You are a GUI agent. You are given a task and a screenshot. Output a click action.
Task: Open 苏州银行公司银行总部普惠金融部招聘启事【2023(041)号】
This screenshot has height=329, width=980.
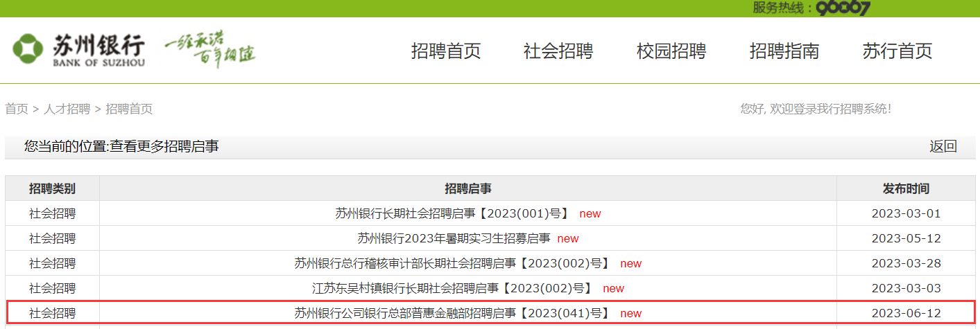click(x=452, y=313)
